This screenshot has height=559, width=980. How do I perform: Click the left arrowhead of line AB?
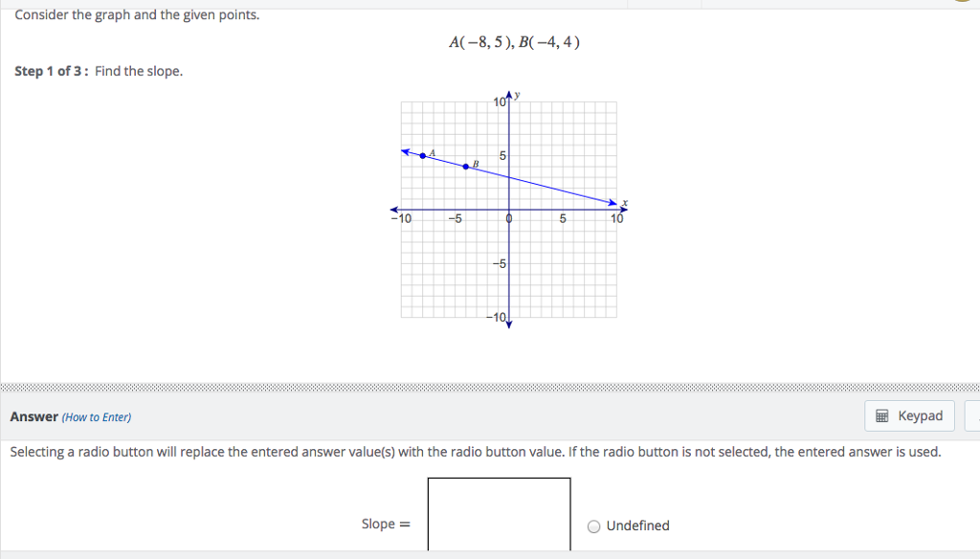(x=404, y=148)
